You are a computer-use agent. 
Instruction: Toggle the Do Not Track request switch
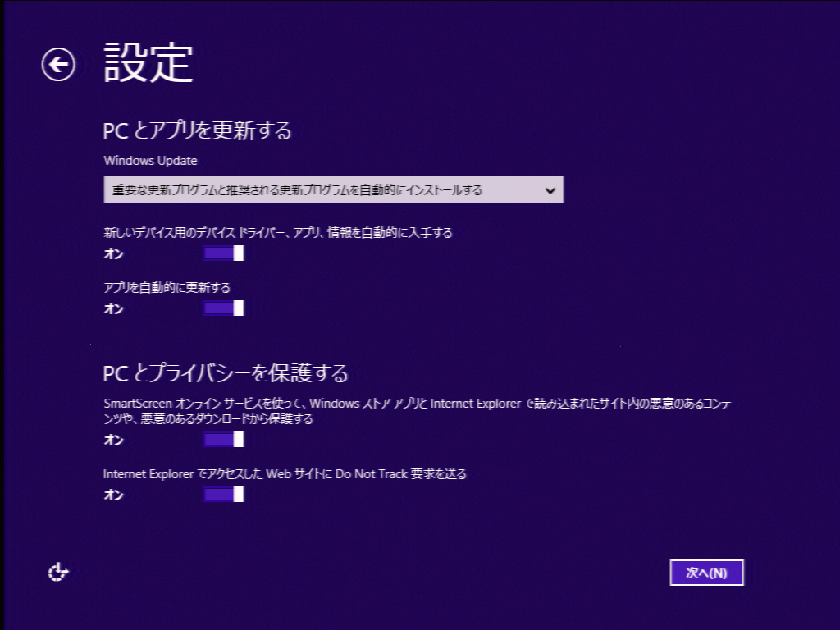coord(223,494)
